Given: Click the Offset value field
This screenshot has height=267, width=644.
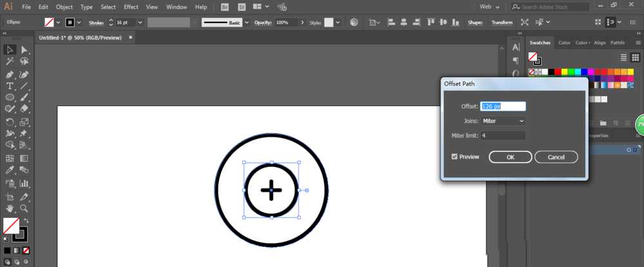Looking at the screenshot, I should coord(503,106).
